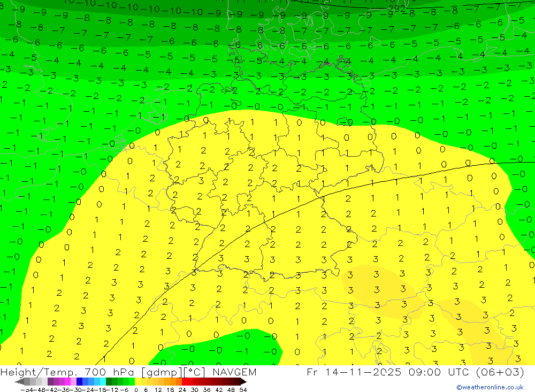Click the 292 contour height label
This screenshot has width=535, height=392.
point(397,9)
